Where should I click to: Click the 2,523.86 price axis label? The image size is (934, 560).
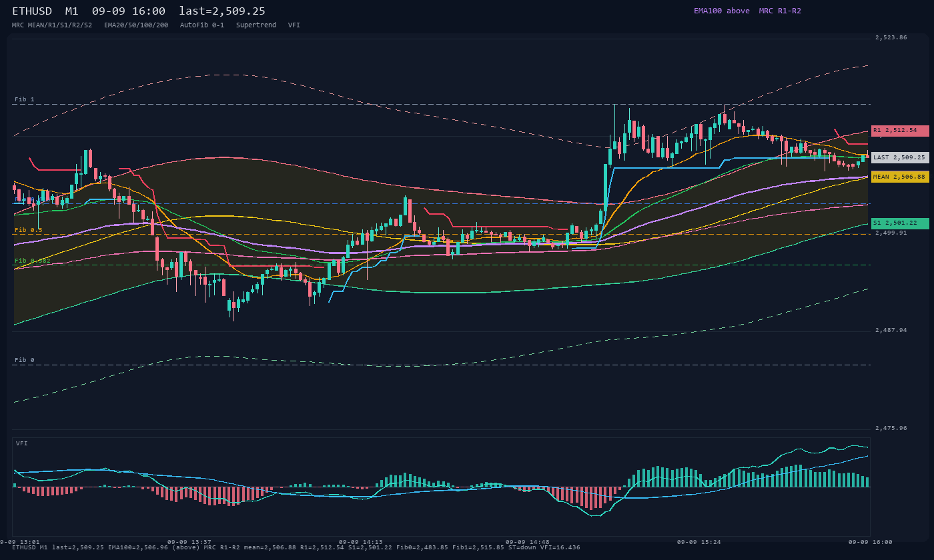point(891,38)
